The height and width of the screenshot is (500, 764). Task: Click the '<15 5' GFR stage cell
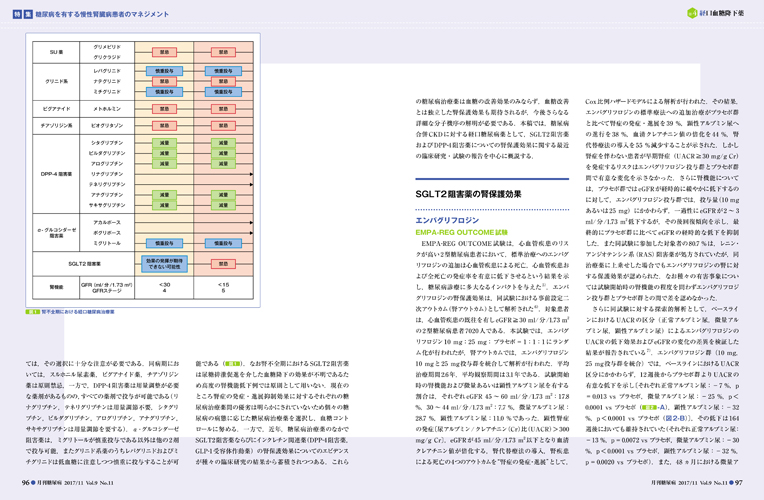click(x=223, y=288)
